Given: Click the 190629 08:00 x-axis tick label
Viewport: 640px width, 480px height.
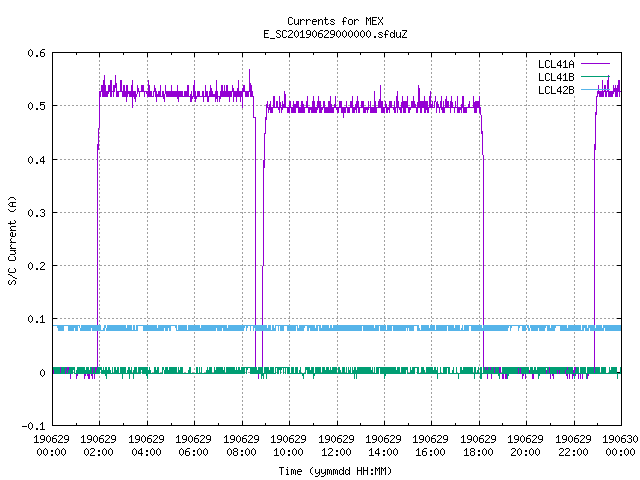Looking at the screenshot, I should tap(241, 446).
